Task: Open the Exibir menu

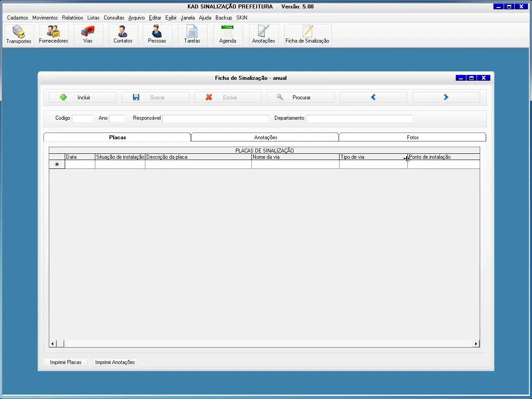Action: [171, 18]
